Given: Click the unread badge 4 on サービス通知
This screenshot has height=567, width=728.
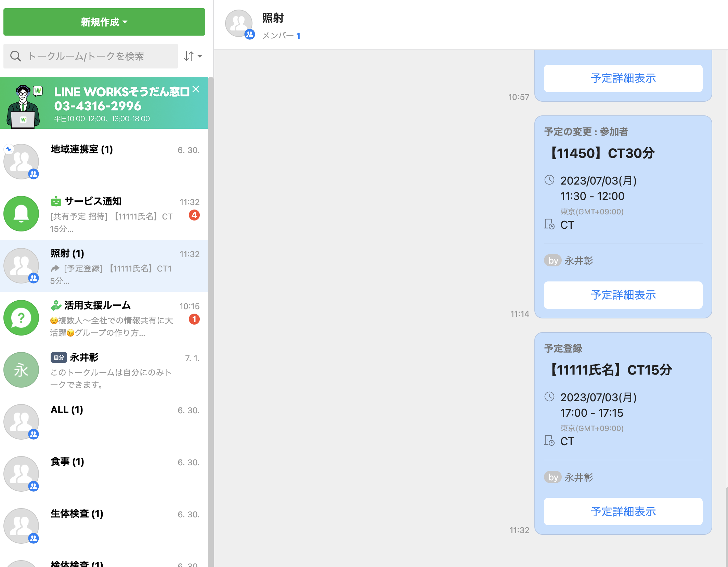Looking at the screenshot, I should [194, 215].
